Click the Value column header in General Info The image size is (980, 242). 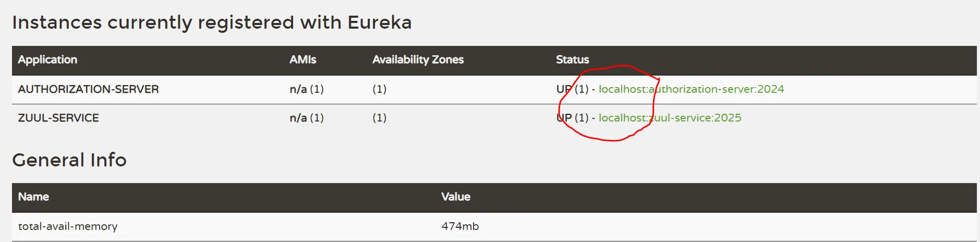click(x=456, y=197)
